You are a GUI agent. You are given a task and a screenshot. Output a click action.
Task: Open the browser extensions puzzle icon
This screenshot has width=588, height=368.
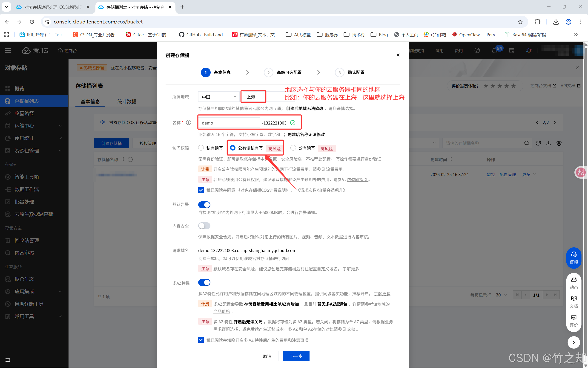[x=537, y=22]
